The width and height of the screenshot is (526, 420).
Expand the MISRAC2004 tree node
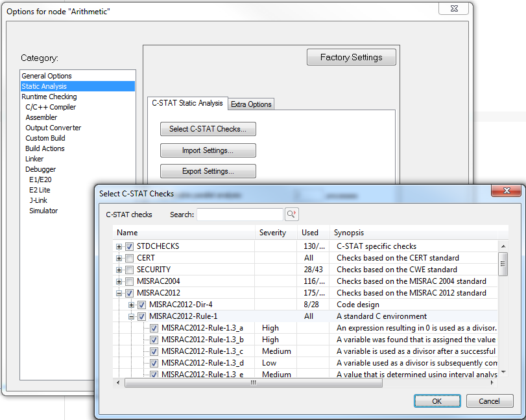tap(119, 281)
